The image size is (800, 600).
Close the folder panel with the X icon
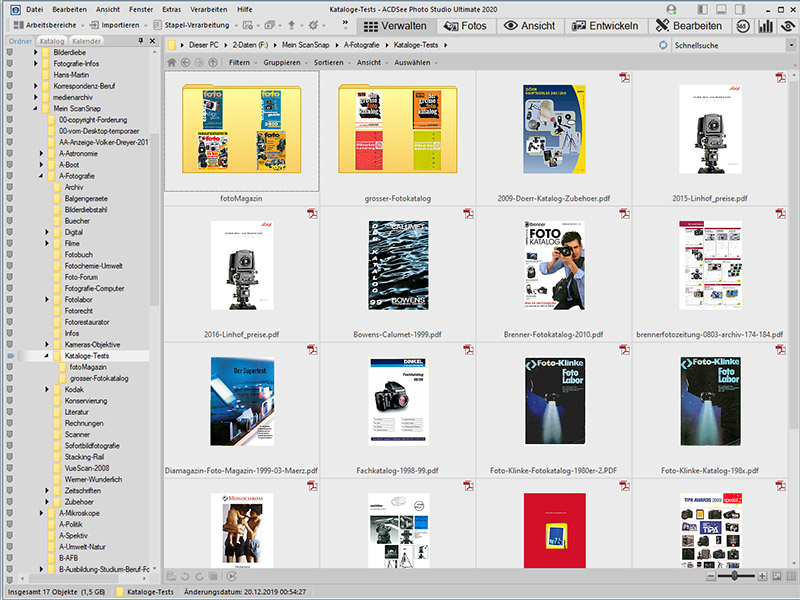pyautogui.click(x=151, y=41)
